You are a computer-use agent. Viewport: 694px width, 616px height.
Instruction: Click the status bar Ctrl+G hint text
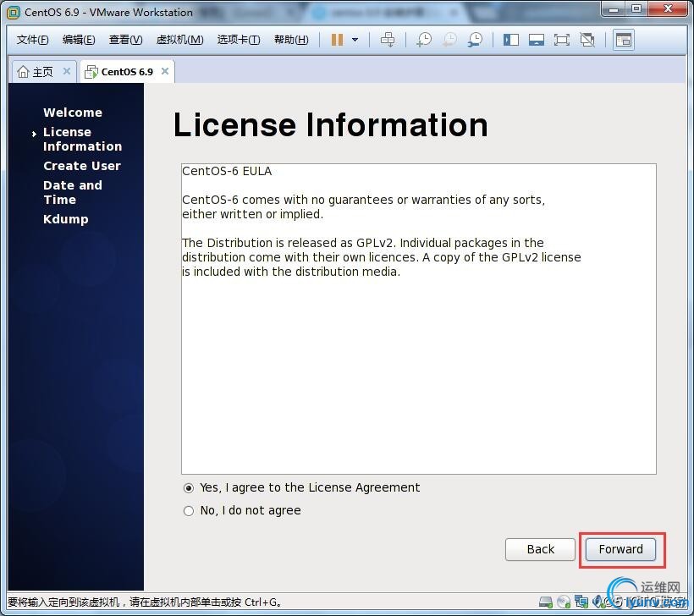point(144,602)
